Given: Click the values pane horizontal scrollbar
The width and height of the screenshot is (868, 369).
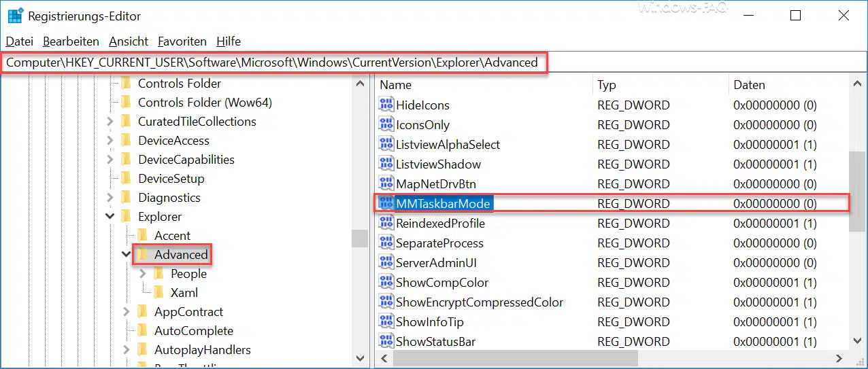Looking at the screenshot, I should point(510,357).
